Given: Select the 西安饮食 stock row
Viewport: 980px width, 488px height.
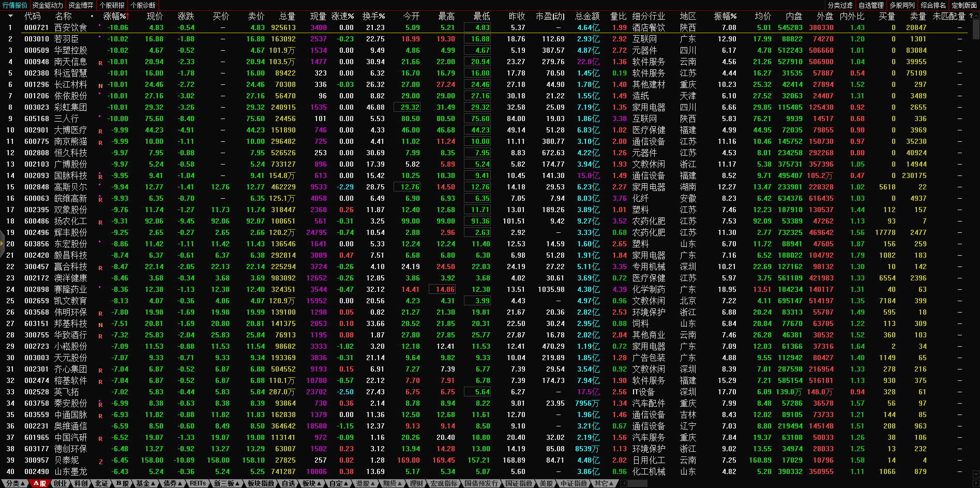Looking at the screenshot, I should pos(70,27).
